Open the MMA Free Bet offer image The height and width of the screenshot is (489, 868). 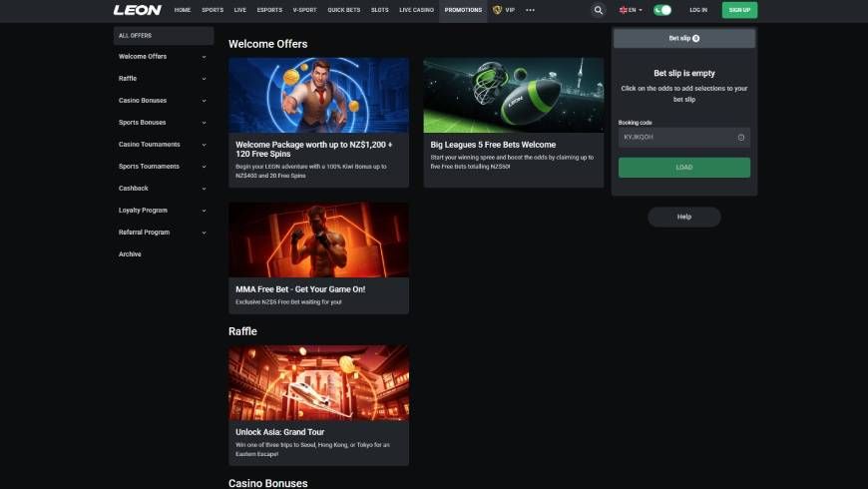point(319,240)
